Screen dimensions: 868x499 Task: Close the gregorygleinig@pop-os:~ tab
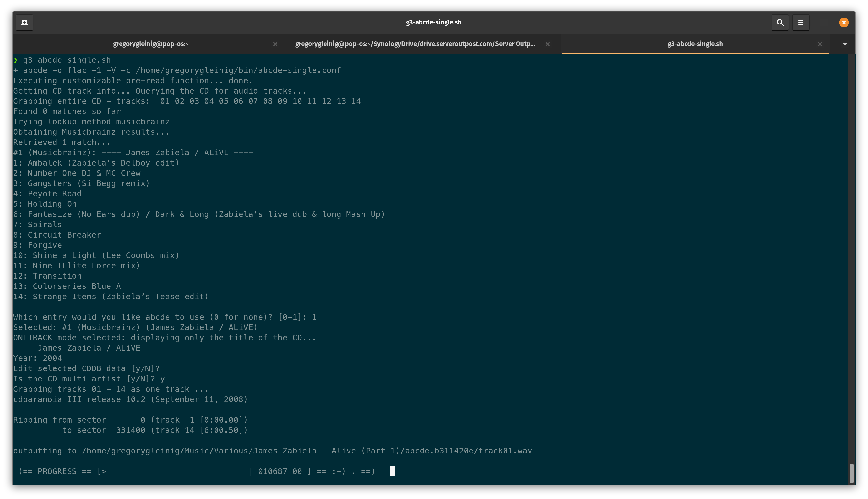(275, 44)
